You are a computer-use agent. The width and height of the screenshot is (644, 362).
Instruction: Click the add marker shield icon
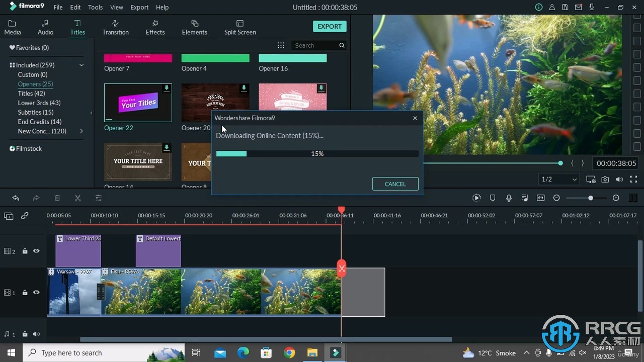493,198
